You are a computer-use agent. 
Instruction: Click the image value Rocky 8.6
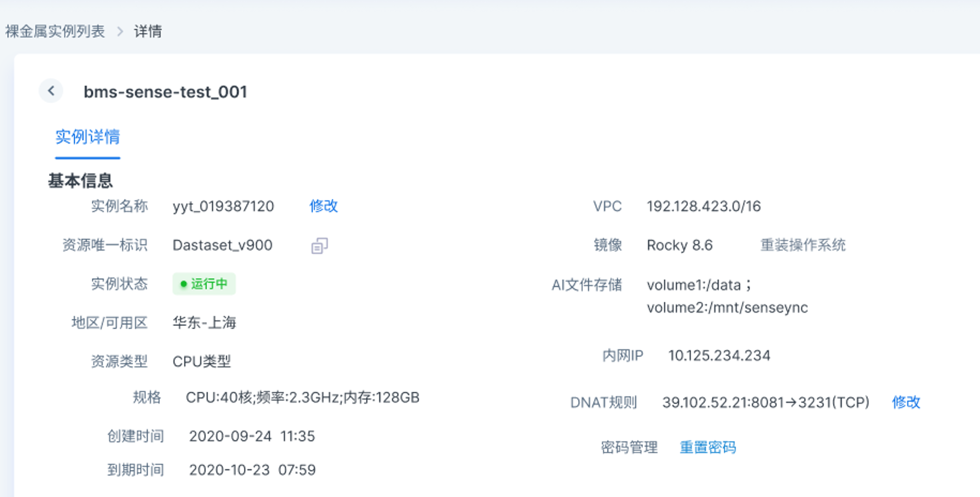(x=680, y=246)
